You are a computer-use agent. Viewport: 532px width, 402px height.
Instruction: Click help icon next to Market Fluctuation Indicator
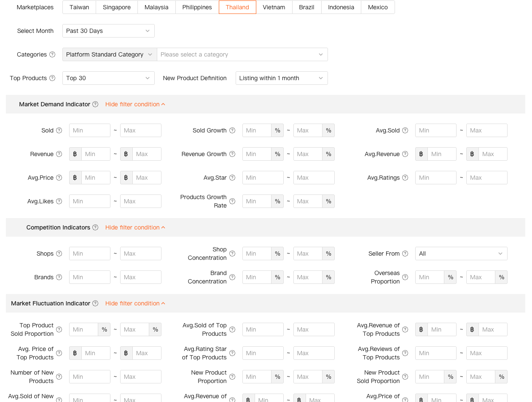tap(95, 303)
